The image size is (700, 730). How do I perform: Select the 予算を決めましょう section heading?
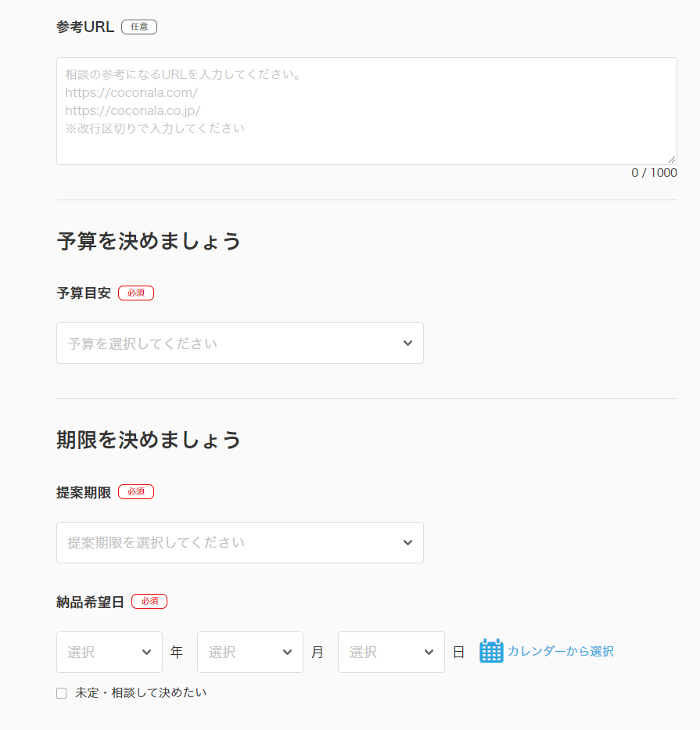coord(149,241)
